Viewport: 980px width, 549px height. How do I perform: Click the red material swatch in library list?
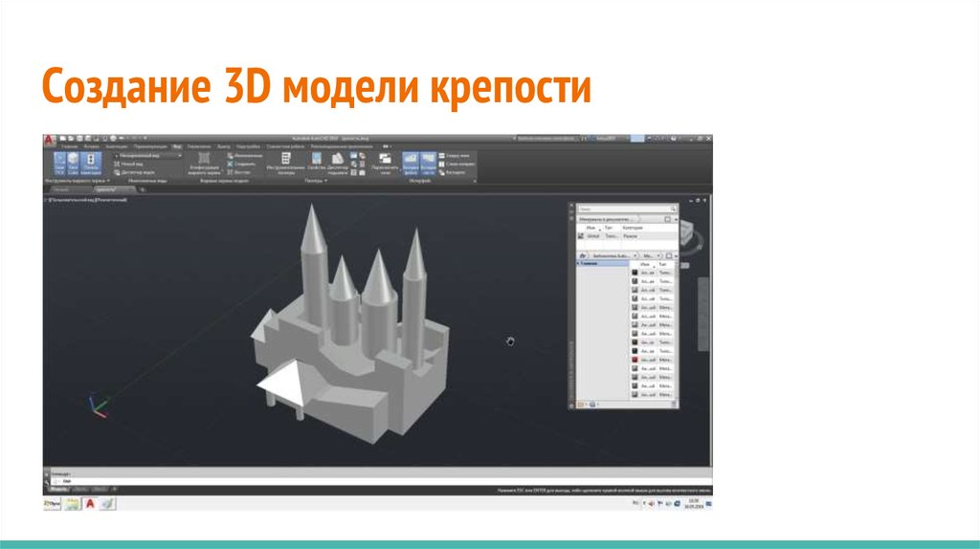[x=634, y=360]
